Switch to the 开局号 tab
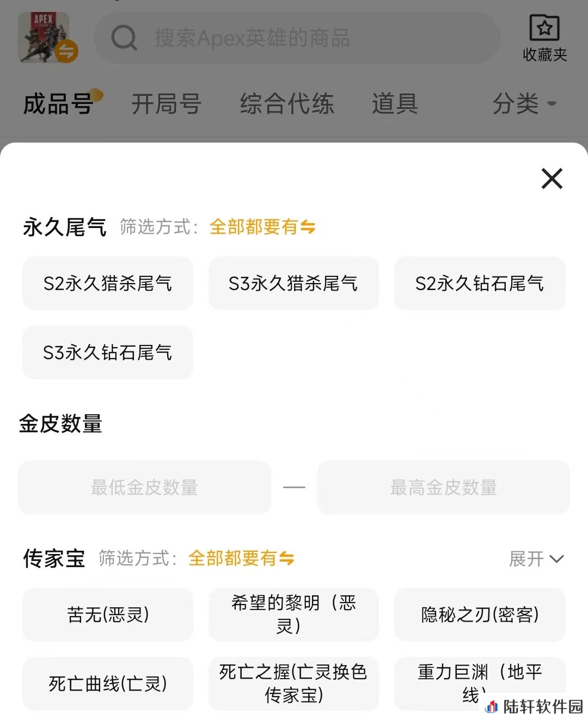The width and height of the screenshot is (588, 720). [167, 103]
